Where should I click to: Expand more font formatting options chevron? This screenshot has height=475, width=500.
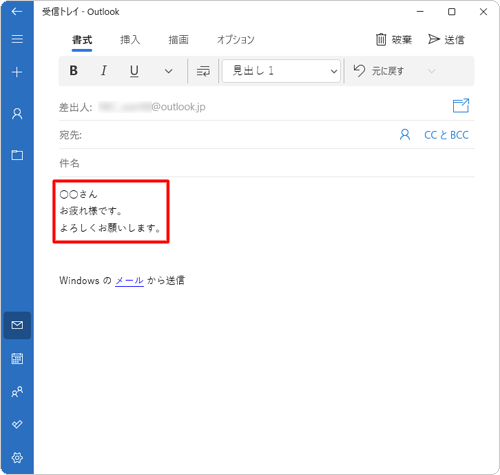coord(169,71)
